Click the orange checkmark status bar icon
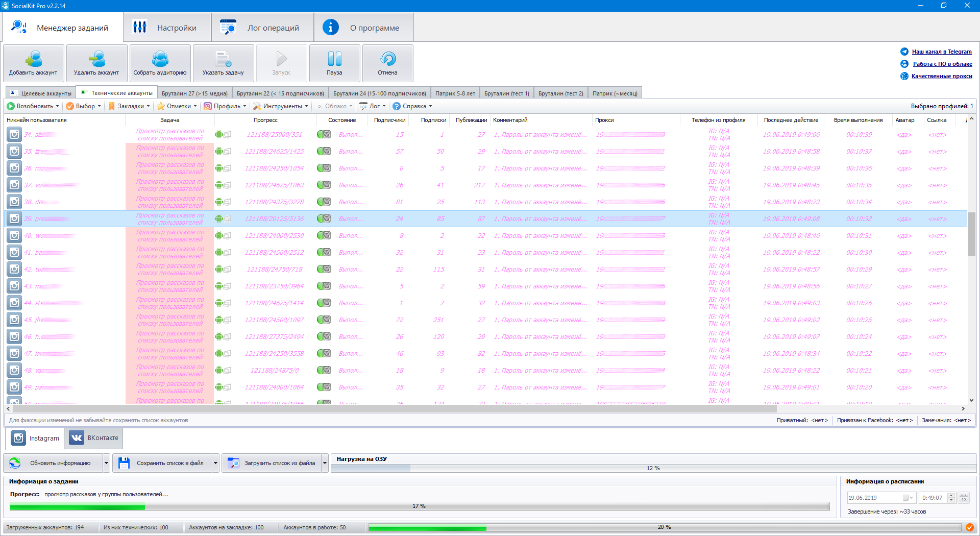This screenshot has height=536, width=980. (x=970, y=527)
